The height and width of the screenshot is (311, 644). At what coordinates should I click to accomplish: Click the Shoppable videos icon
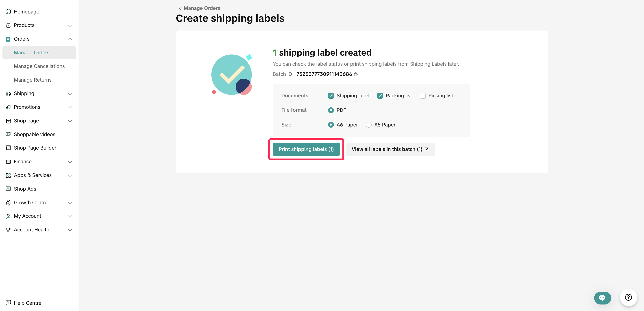(8, 134)
